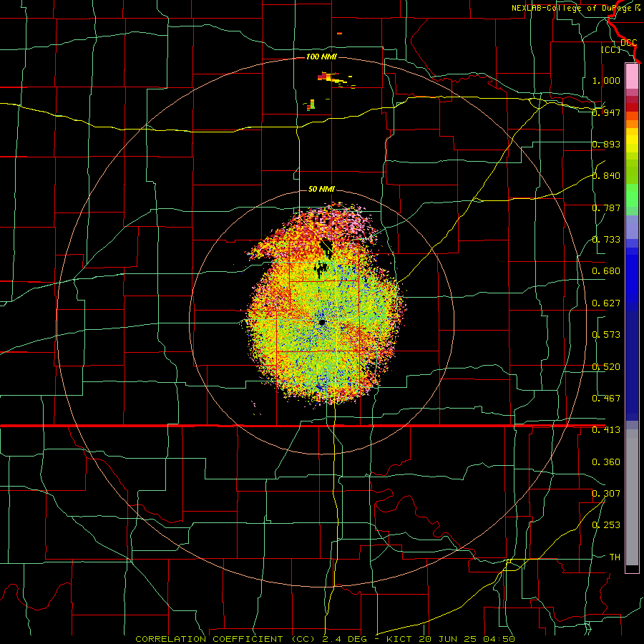Click the 0.733 color scale value
The width and height of the screenshot is (644, 644).
point(606,240)
